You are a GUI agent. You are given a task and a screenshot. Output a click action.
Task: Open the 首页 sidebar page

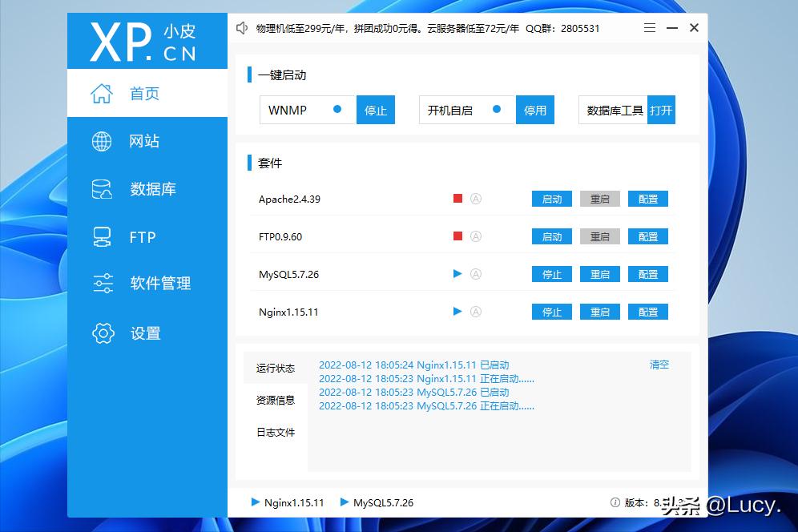point(147,93)
